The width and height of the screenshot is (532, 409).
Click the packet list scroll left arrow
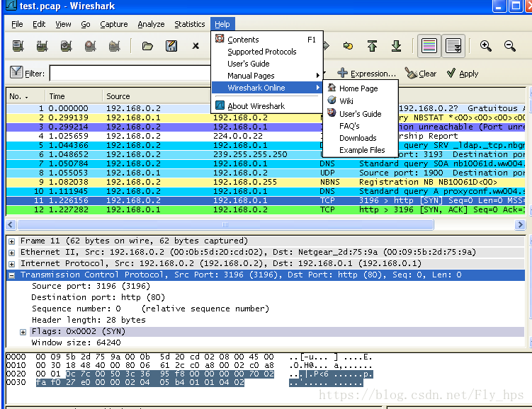coord(11,224)
